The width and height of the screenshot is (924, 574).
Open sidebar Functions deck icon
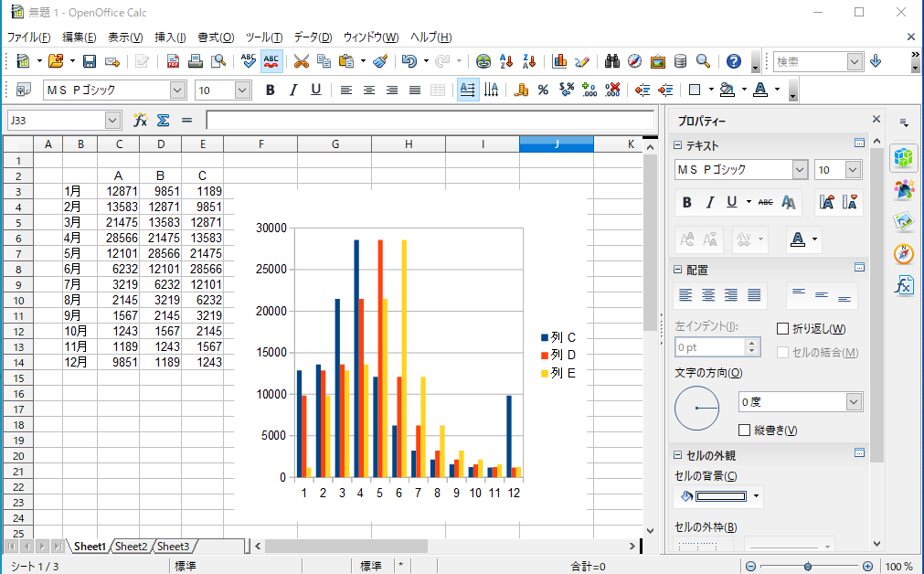(x=903, y=286)
